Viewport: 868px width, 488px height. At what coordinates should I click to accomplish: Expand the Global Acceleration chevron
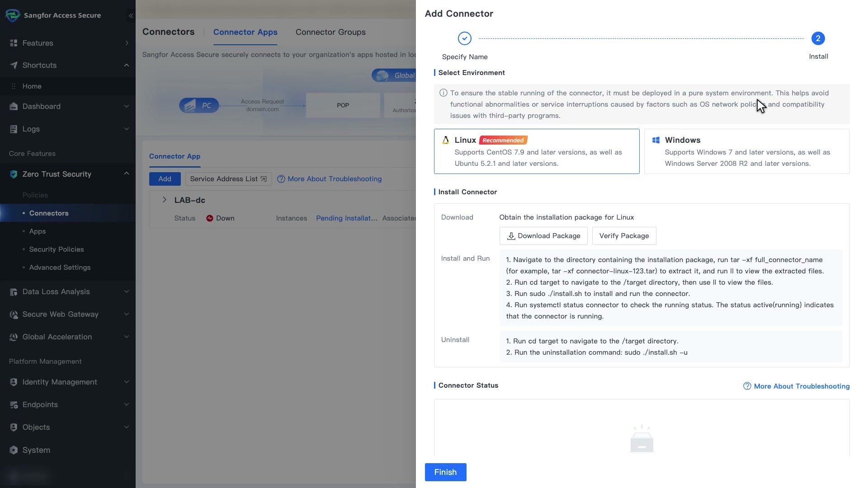[127, 337]
